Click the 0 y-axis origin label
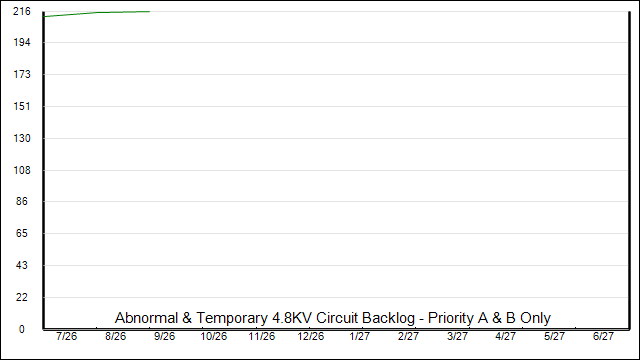640x360 pixels. point(22,329)
